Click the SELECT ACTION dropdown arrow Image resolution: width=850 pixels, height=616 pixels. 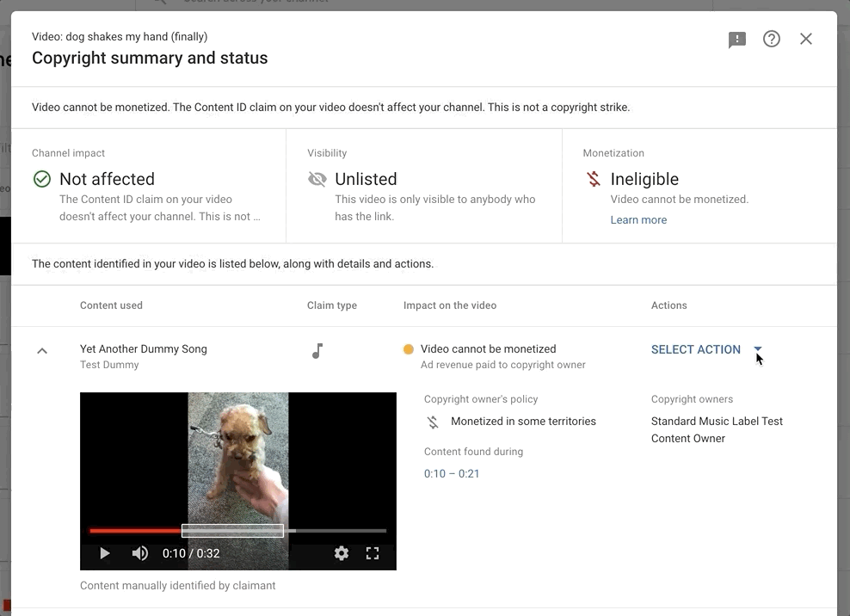coord(757,349)
